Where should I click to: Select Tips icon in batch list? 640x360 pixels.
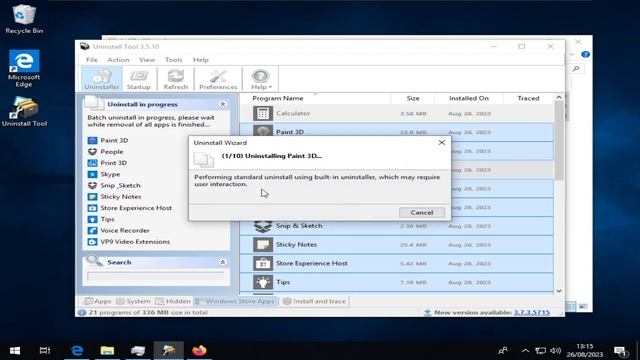93,219
